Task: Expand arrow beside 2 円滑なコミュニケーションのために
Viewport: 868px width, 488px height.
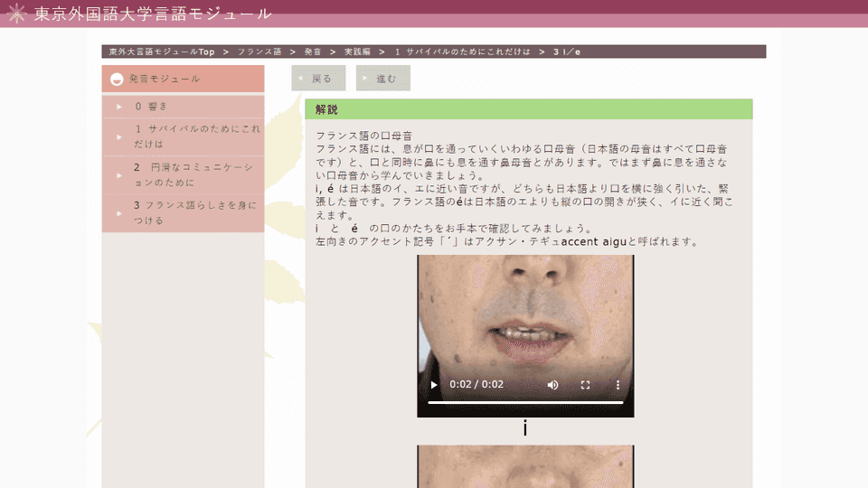Action: pyautogui.click(x=119, y=175)
